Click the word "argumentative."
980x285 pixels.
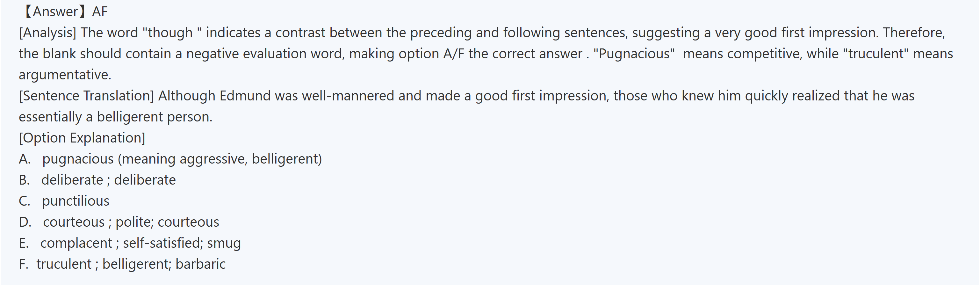click(x=65, y=75)
